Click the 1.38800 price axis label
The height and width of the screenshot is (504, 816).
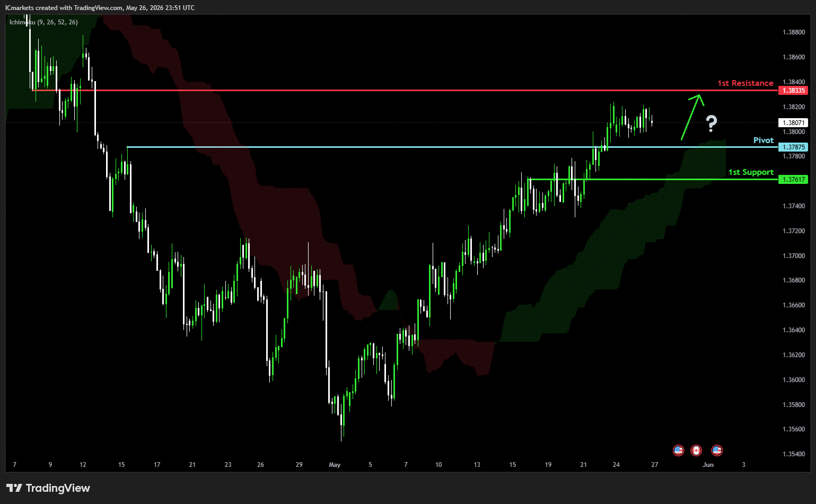click(793, 32)
